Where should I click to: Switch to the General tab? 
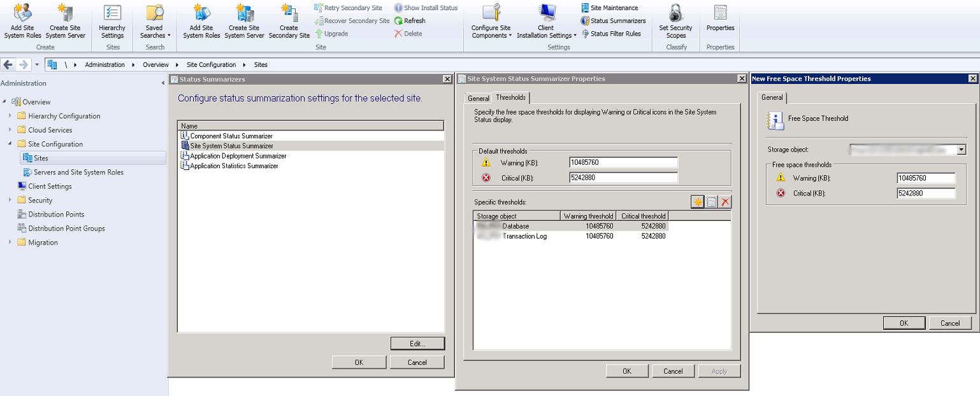point(478,97)
